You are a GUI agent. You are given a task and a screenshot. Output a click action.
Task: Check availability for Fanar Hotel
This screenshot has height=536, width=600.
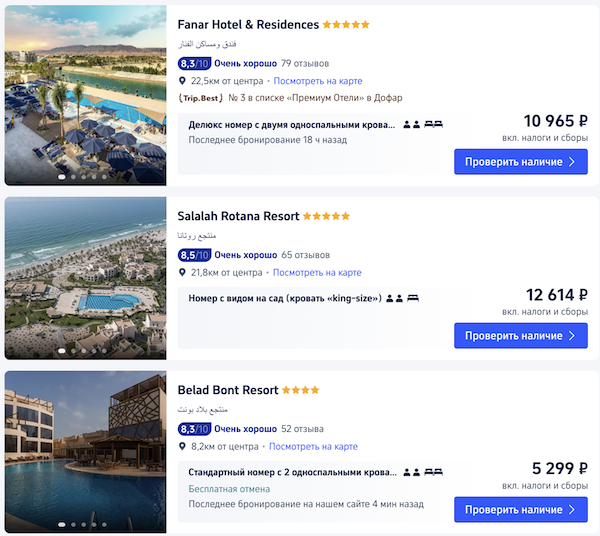pos(520,161)
